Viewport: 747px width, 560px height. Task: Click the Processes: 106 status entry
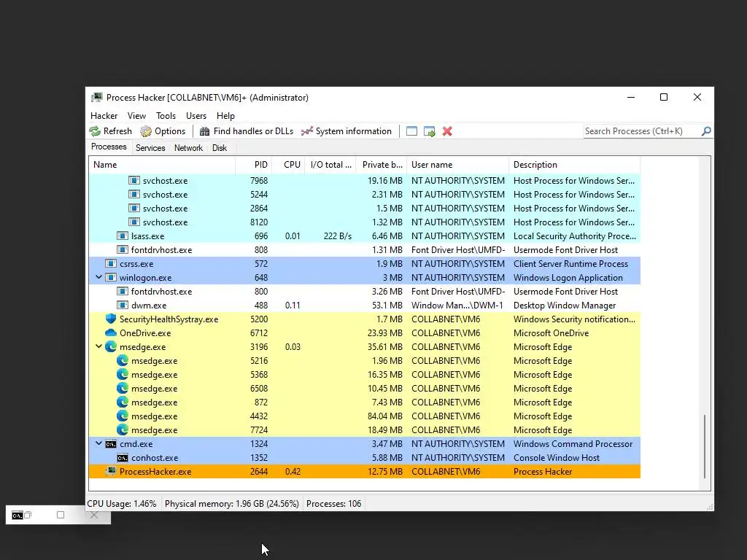pos(333,504)
